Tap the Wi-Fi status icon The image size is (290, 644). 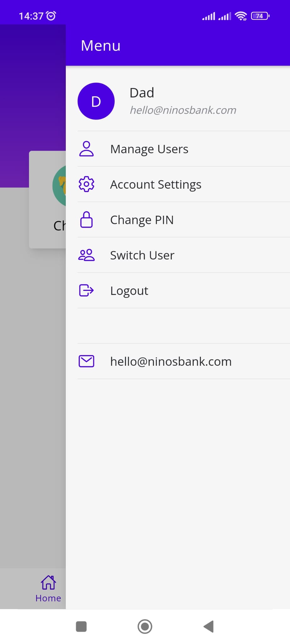tap(241, 16)
